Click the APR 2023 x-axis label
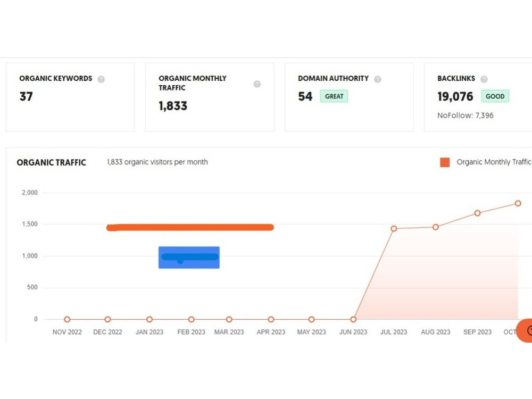The width and height of the screenshot is (532, 399). [x=271, y=332]
